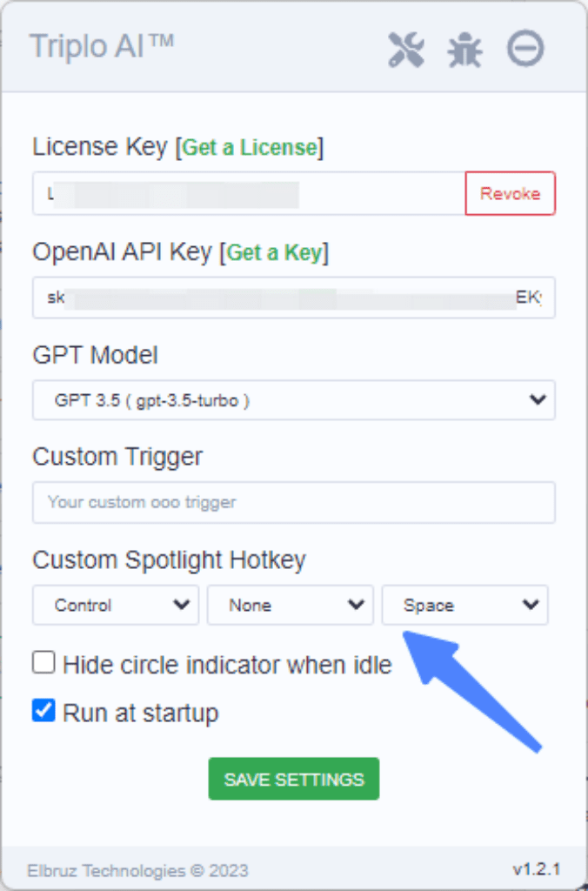The height and width of the screenshot is (891, 588).
Task: Follow the Get a License link
Action: (x=250, y=147)
